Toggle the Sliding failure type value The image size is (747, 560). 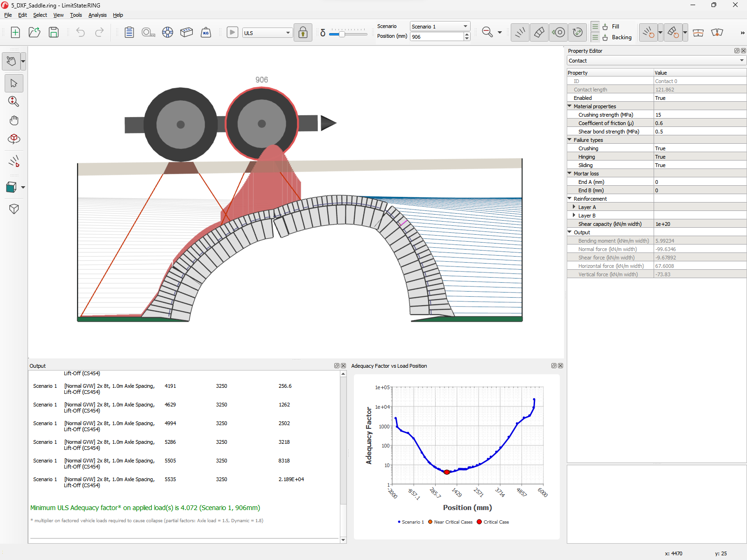click(700, 165)
